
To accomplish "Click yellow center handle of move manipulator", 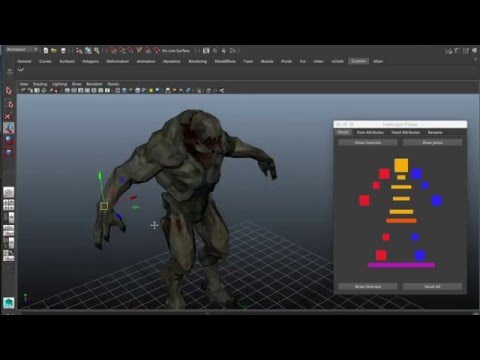I will [104, 206].
